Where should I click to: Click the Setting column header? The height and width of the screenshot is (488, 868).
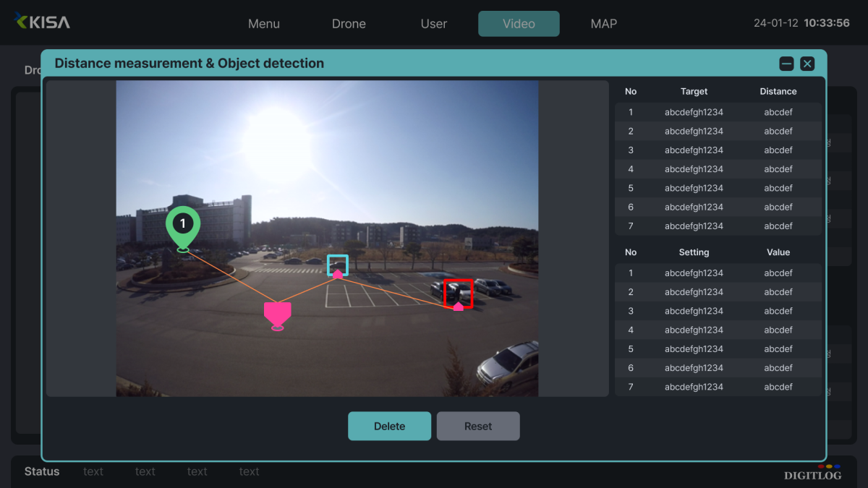point(694,252)
